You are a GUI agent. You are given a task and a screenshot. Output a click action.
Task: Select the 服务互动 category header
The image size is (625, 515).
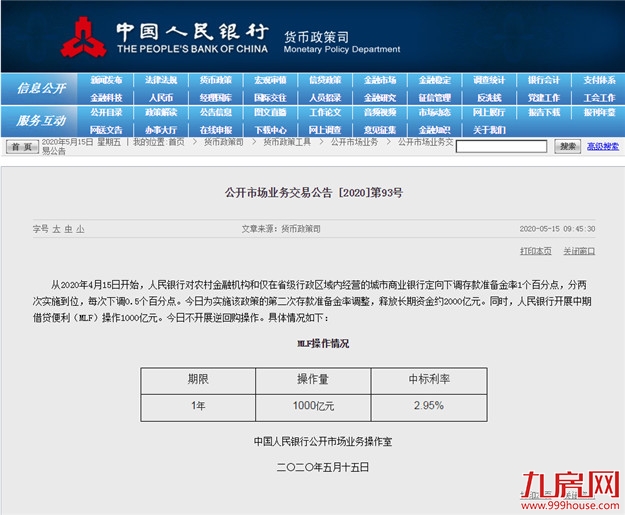[x=41, y=120]
